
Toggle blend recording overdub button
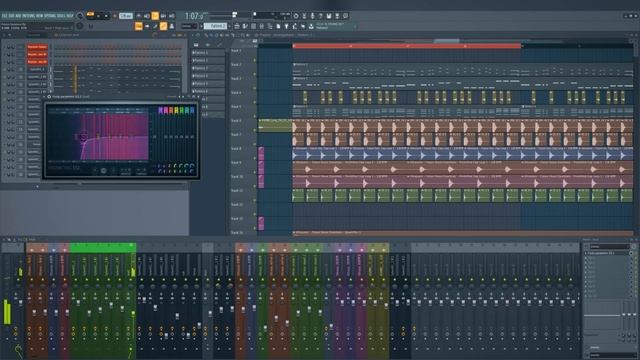(x=163, y=16)
